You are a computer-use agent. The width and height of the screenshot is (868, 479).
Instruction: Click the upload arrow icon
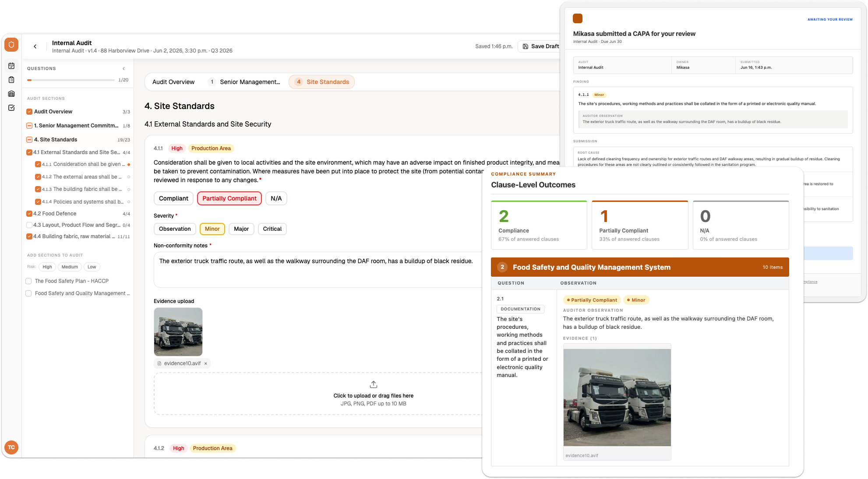coord(374,384)
